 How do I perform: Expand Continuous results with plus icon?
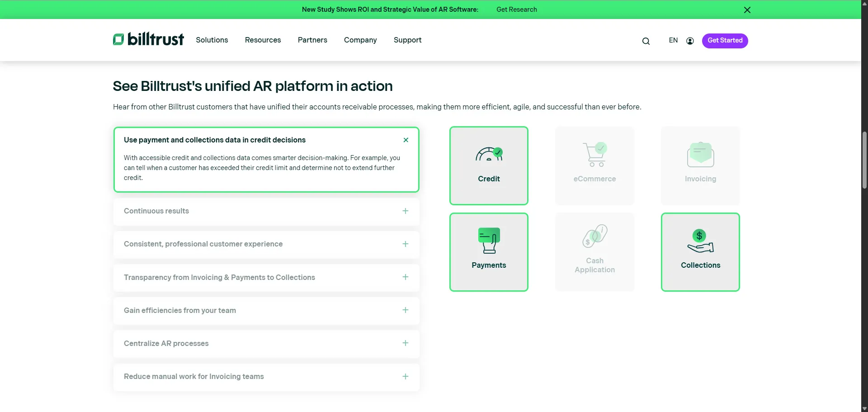point(406,211)
